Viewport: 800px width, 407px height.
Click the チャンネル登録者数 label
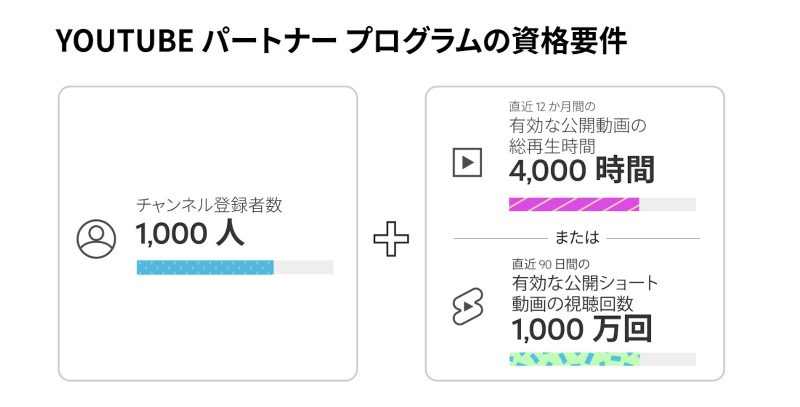[x=209, y=205]
